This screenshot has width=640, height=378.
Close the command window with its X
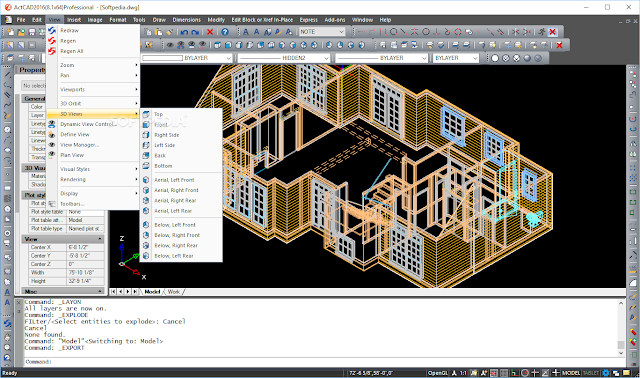(18, 302)
